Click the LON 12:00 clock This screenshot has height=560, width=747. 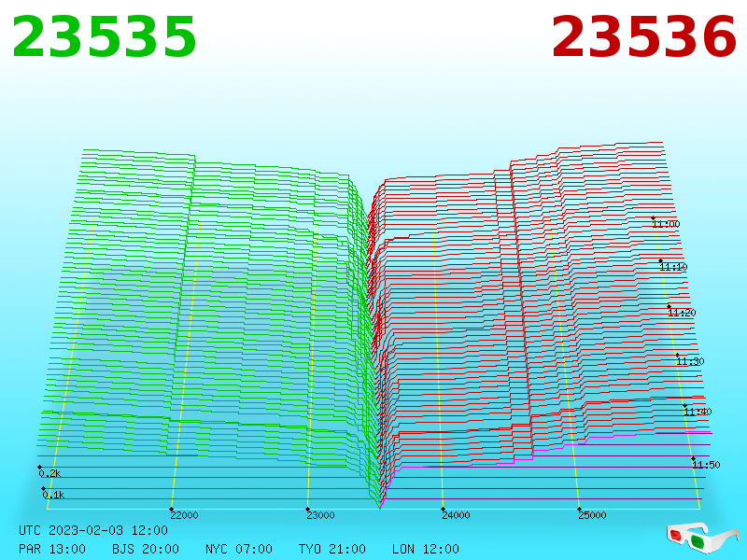pyautogui.click(x=426, y=549)
